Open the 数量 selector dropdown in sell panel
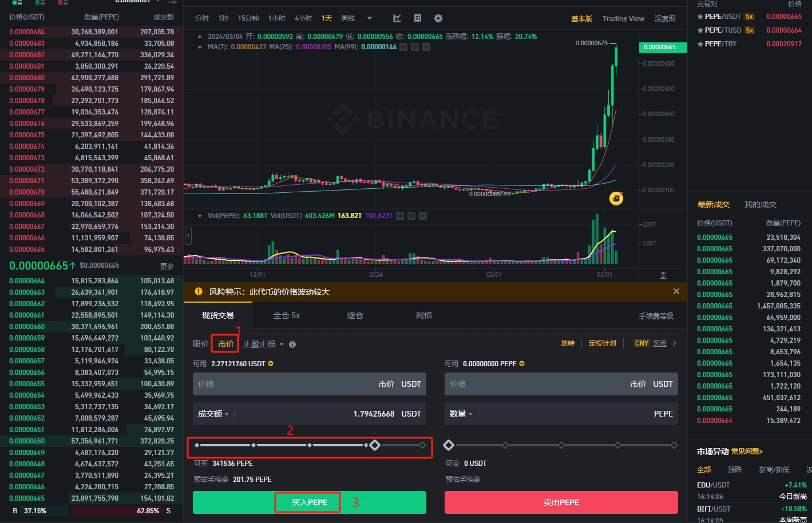 (x=461, y=414)
